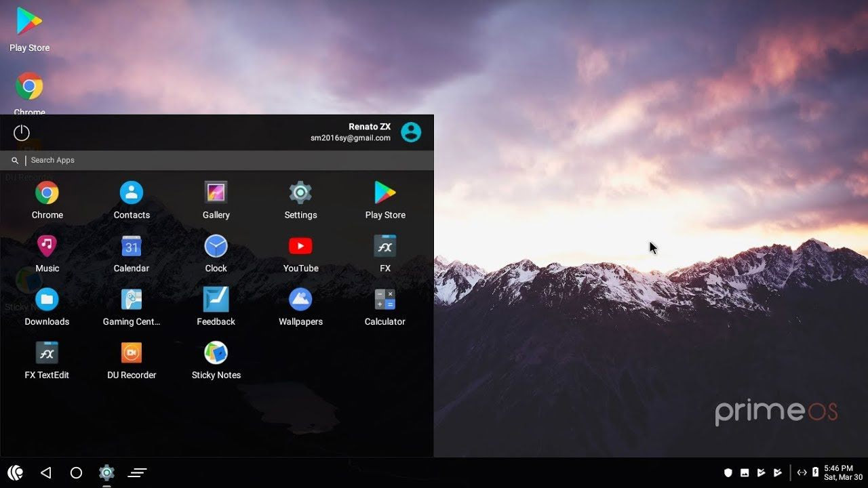
Task: Open the FX file explorer app
Action: tap(385, 253)
